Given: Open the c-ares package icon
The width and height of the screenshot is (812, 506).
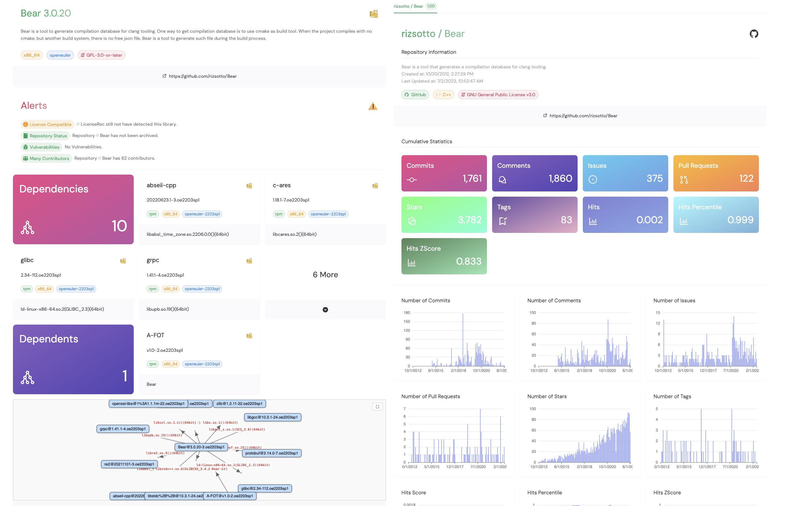Looking at the screenshot, I should [x=375, y=186].
